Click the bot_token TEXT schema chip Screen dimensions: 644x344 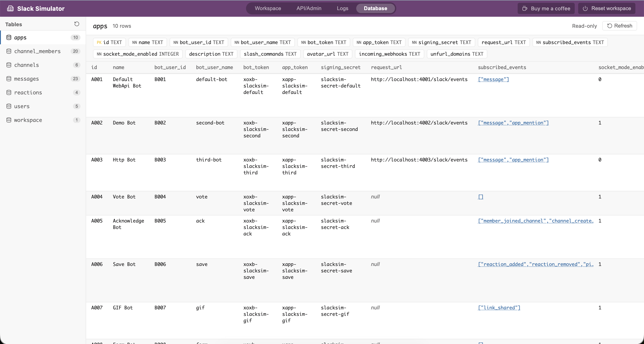[324, 42]
